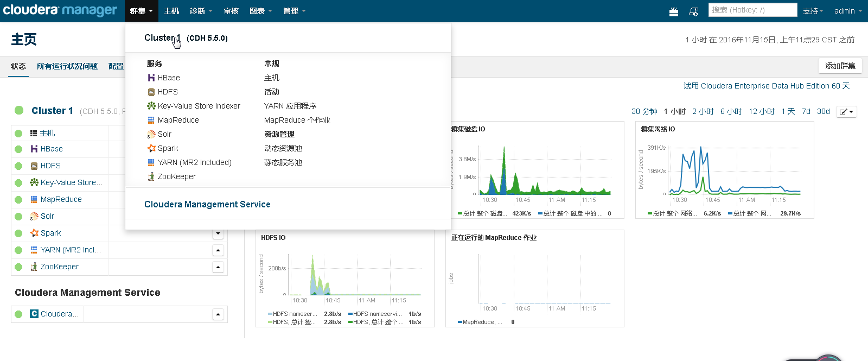Viewport: 868px width, 361px height.
Task: Click the ZooKeeper icon in the dropdown menu
Action: [x=151, y=176]
